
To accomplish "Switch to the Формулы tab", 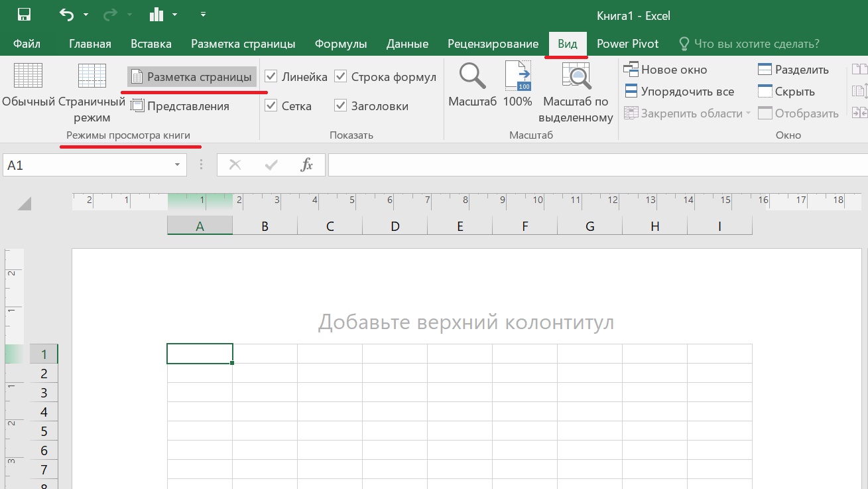I will coord(341,44).
